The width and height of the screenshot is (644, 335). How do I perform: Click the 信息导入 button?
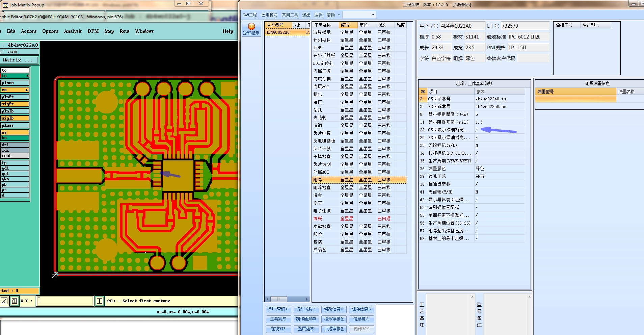tap(361, 319)
